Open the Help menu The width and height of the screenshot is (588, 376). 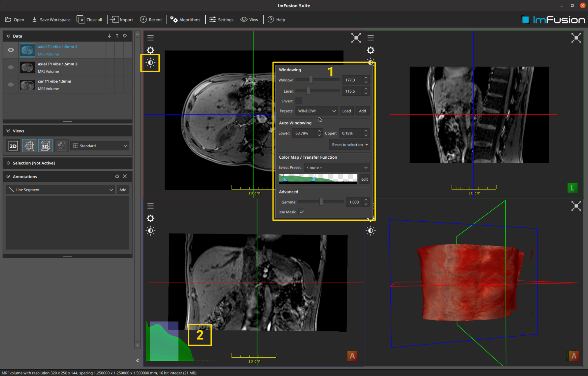276,20
